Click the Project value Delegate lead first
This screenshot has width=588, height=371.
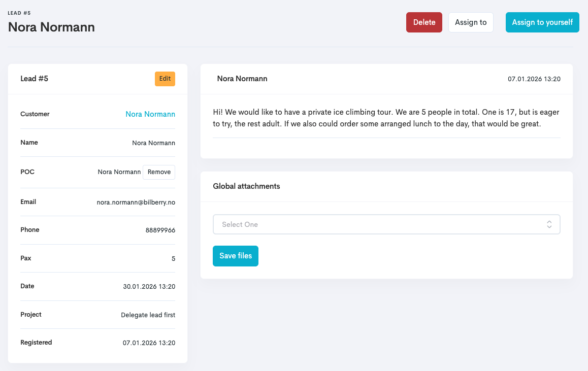click(148, 315)
